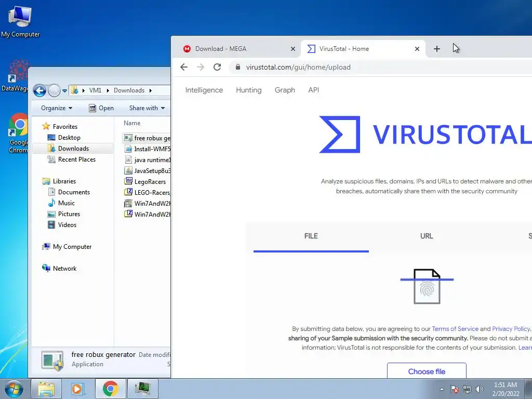Open Action Center flag in tray
The image size is (532, 399).
[455, 389]
